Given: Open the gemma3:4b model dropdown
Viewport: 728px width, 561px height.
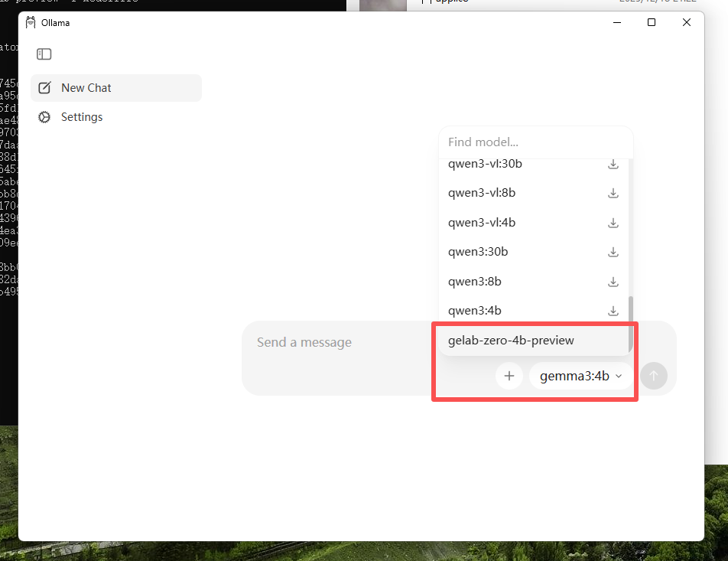Looking at the screenshot, I should coord(581,376).
